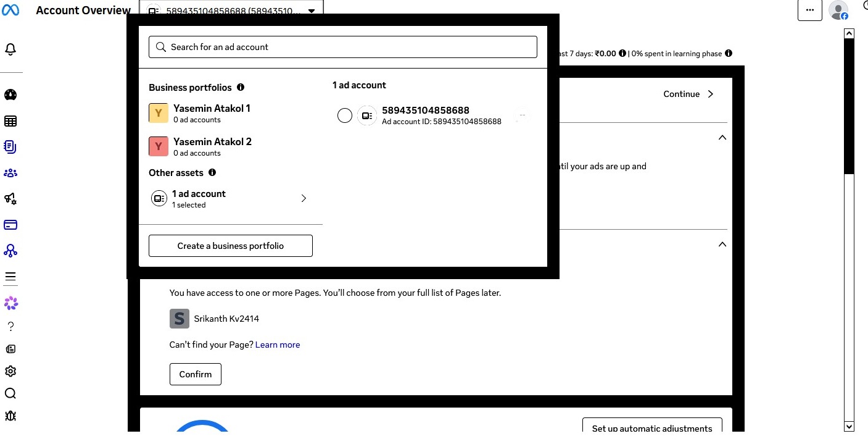Open the Events Manager nodes icon

10,251
